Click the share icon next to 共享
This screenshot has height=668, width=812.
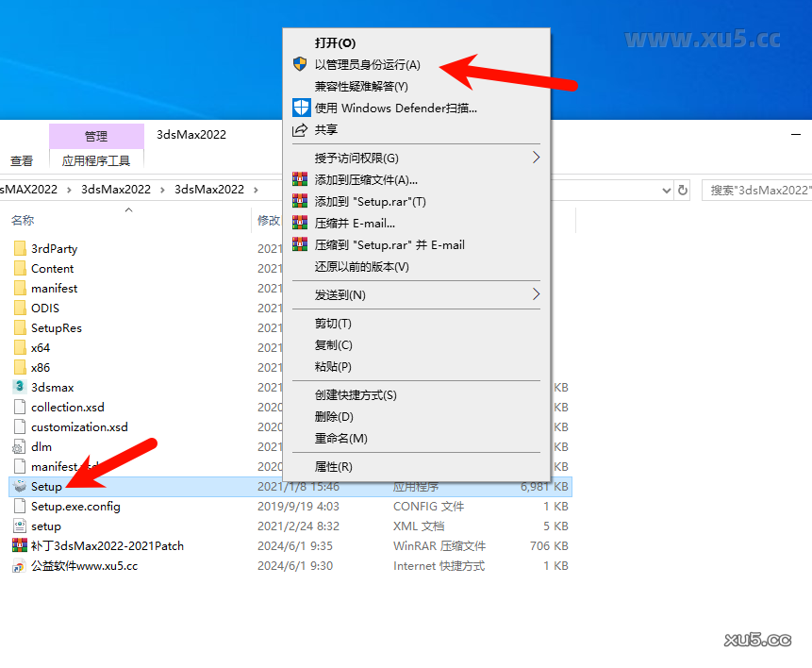[x=301, y=129]
